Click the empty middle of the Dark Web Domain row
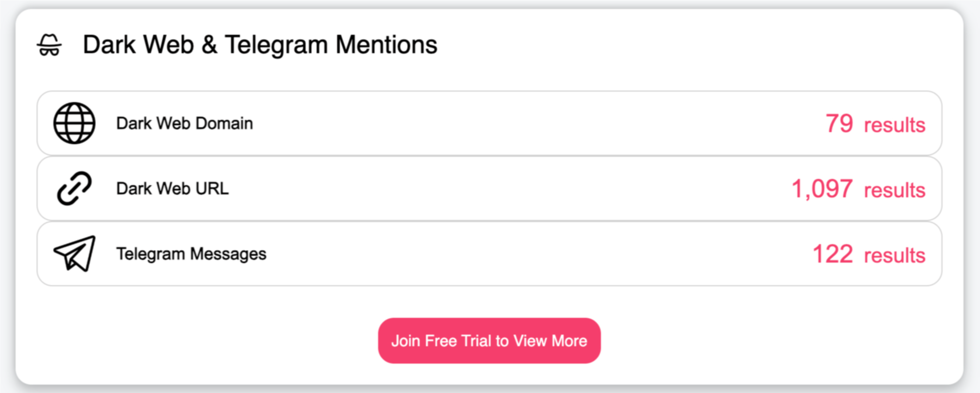The width and height of the screenshot is (980, 393). (525, 123)
